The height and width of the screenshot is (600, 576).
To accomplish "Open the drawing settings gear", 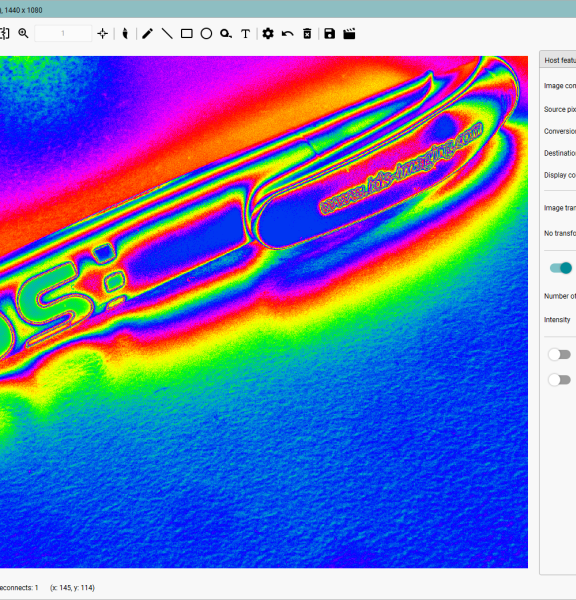I will (x=268, y=34).
